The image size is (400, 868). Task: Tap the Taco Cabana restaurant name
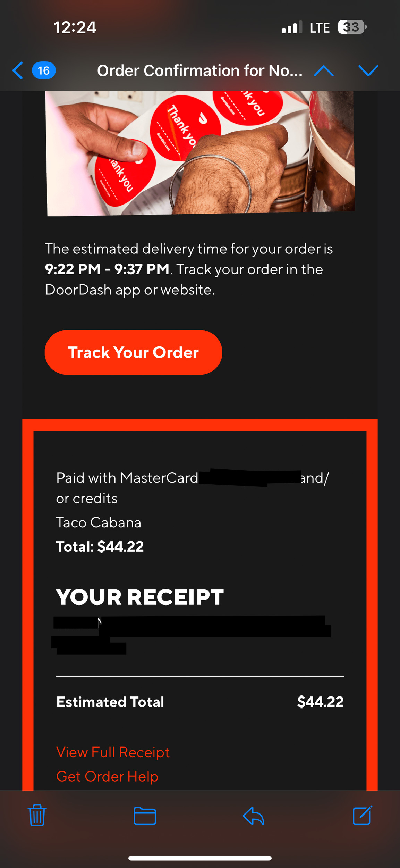pos(99,522)
